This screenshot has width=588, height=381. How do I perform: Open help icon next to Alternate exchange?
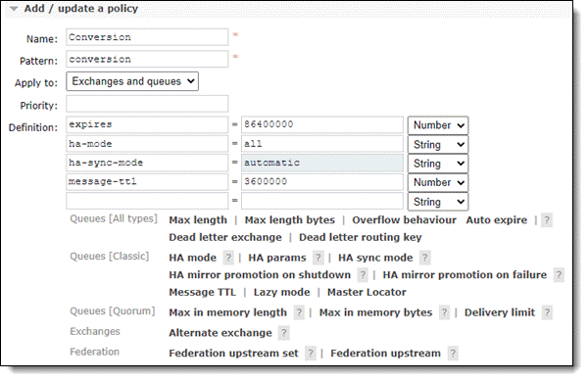coord(284,333)
